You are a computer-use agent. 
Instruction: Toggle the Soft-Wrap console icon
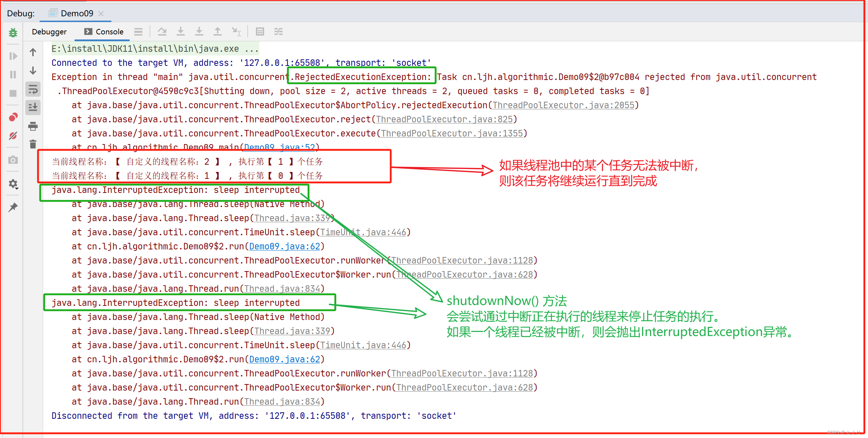(33, 89)
